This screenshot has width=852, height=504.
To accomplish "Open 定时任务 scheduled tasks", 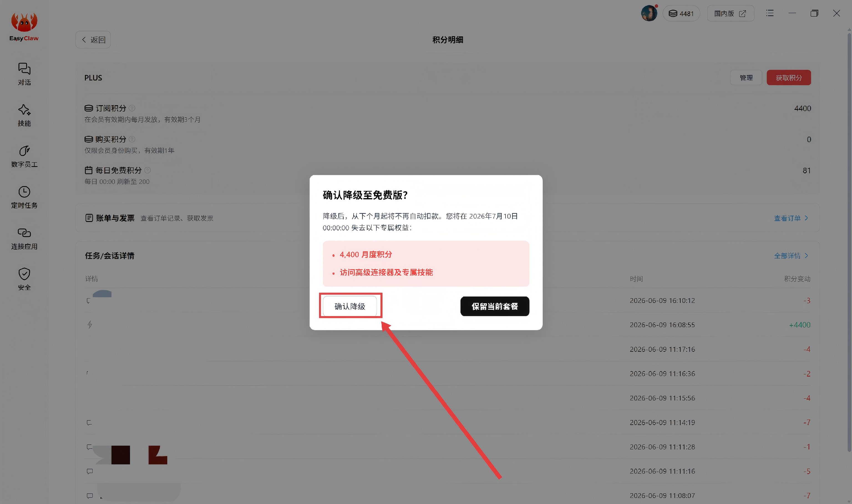I will coord(24,197).
